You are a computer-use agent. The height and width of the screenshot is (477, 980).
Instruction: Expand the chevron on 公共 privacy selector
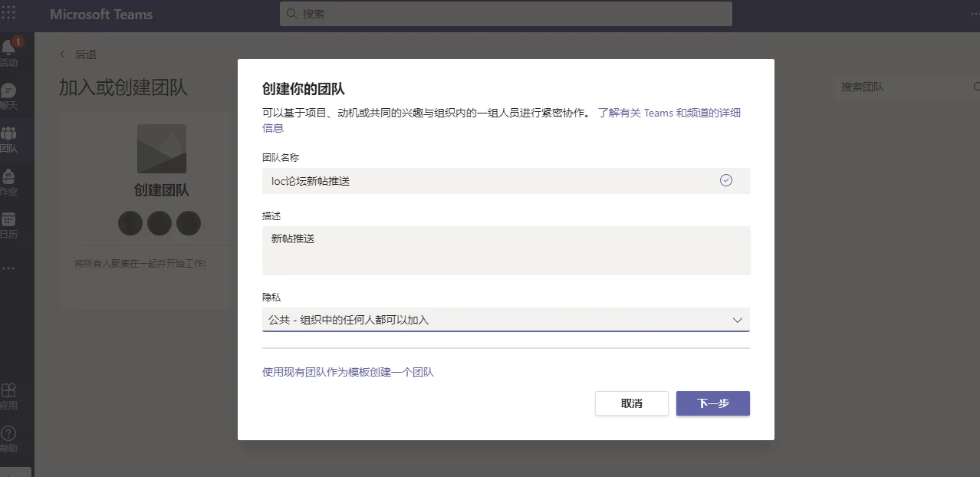coord(737,320)
